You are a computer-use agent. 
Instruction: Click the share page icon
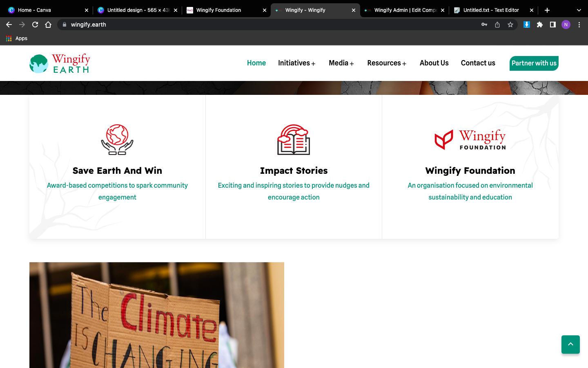[497, 25]
